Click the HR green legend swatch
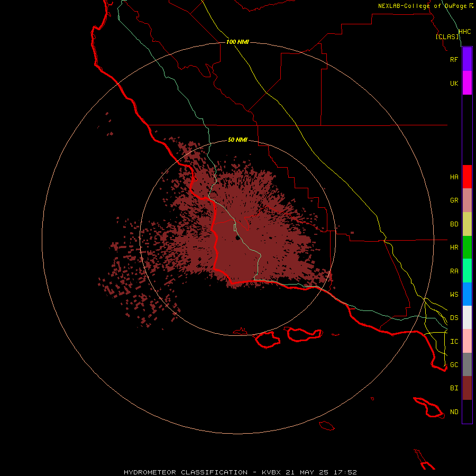This screenshot has width=476, height=476. (x=467, y=248)
